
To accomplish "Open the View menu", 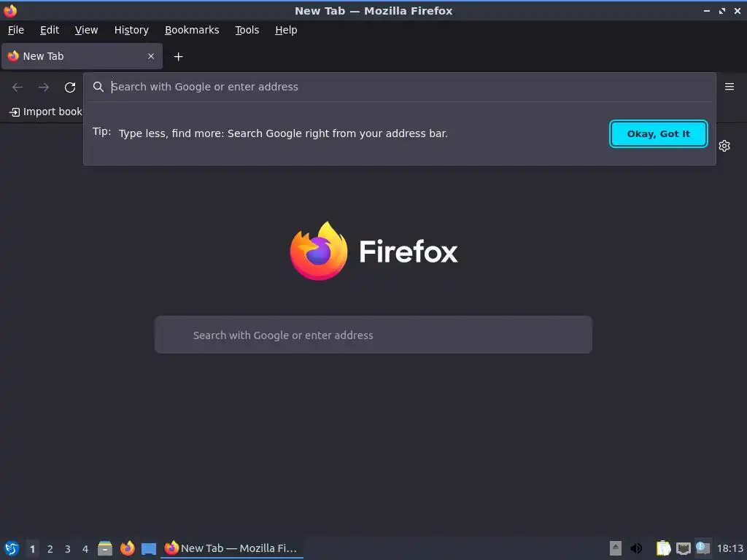I will [x=86, y=30].
